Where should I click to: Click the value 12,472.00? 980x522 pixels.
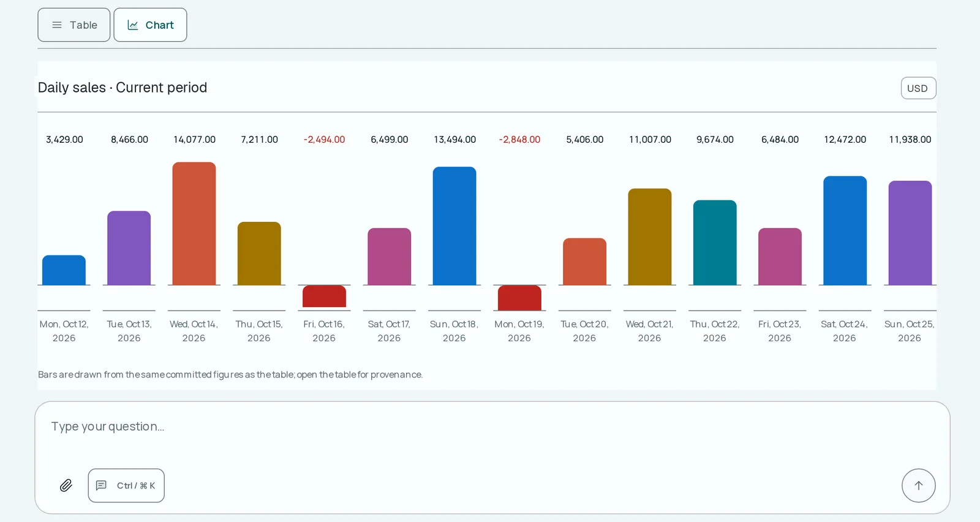(x=845, y=140)
